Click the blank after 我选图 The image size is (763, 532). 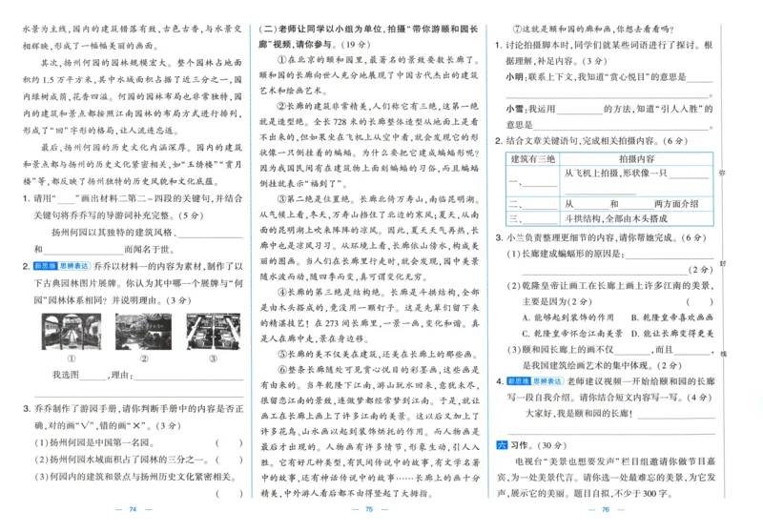(x=93, y=376)
